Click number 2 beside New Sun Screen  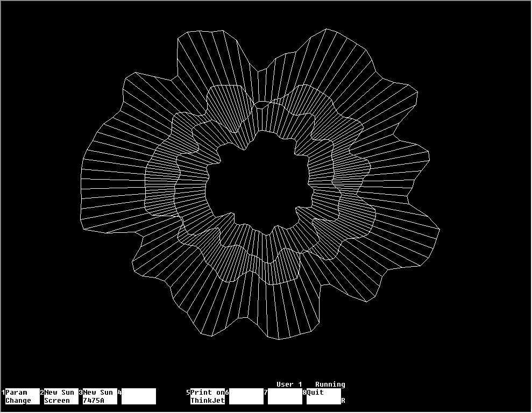coord(42,393)
